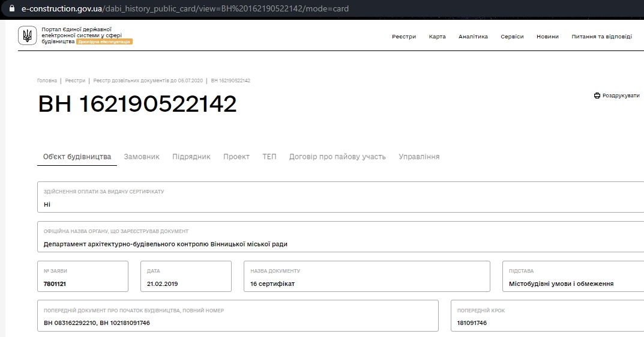Click the padlock icon in address bar
Screen dimensions: 644x337
(x=11, y=8)
